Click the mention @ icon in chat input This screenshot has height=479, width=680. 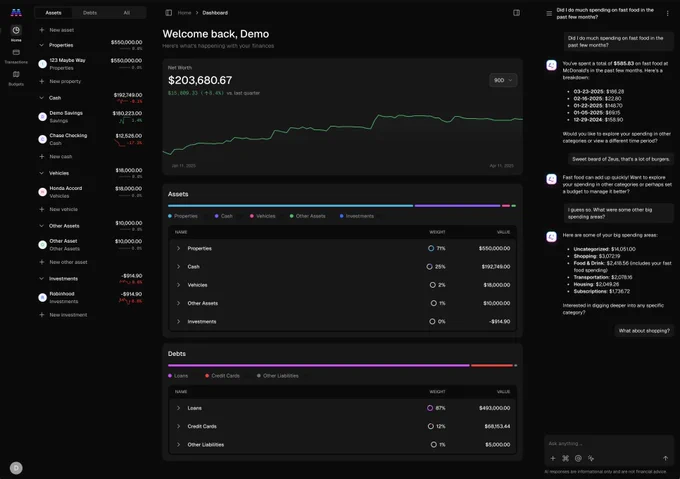tap(578, 458)
